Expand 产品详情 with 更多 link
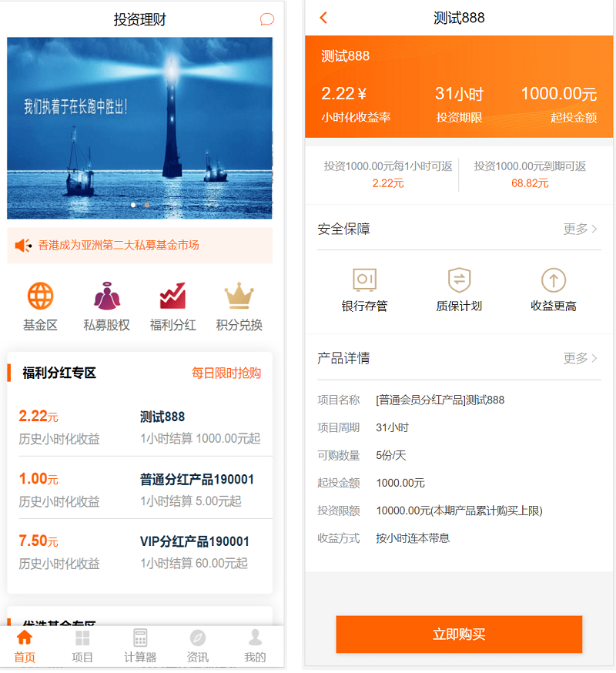Viewport: 616px width, 673px height. coord(580,358)
